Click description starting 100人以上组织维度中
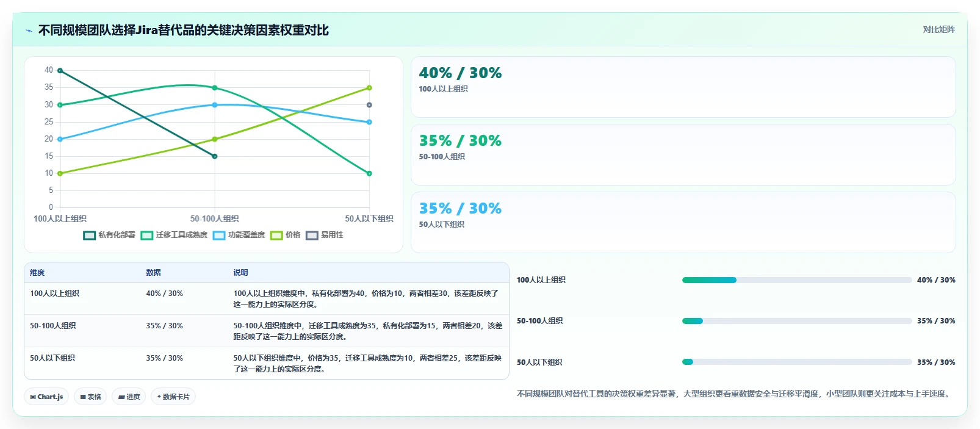 366,299
